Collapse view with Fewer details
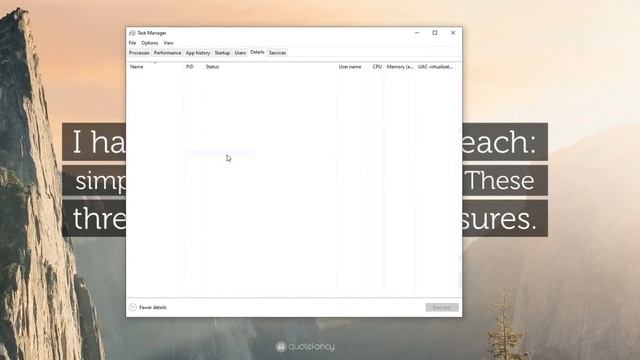 [x=148, y=307]
